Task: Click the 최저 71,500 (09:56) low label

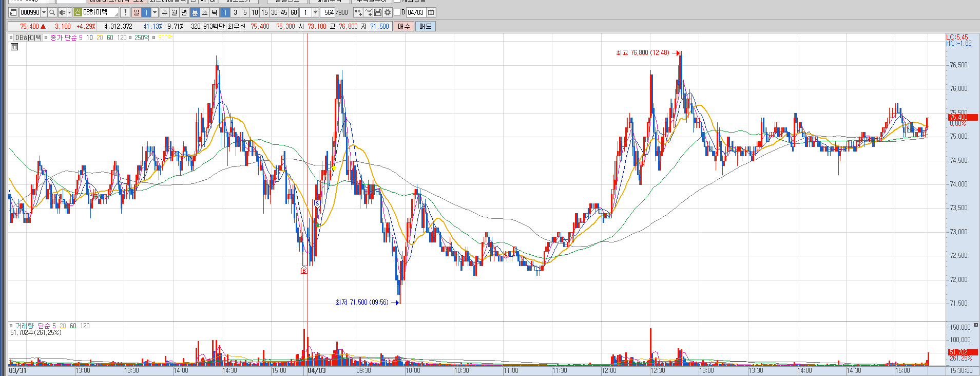Action: (x=362, y=302)
